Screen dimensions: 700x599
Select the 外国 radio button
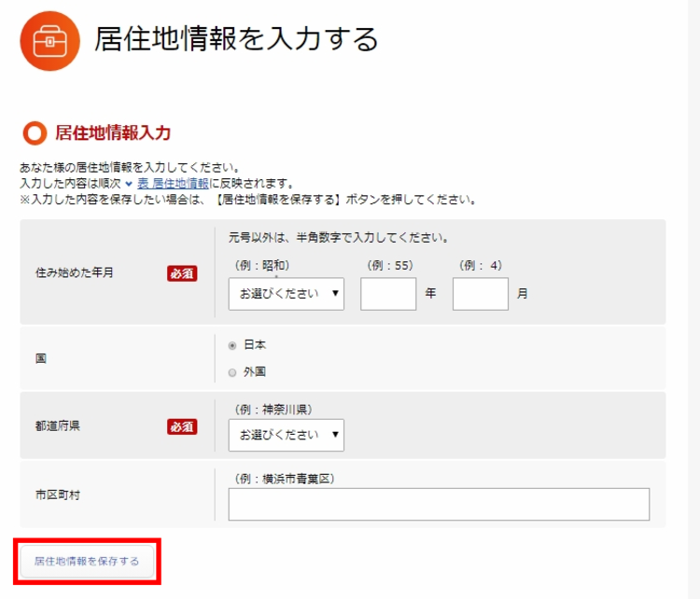coord(232,372)
